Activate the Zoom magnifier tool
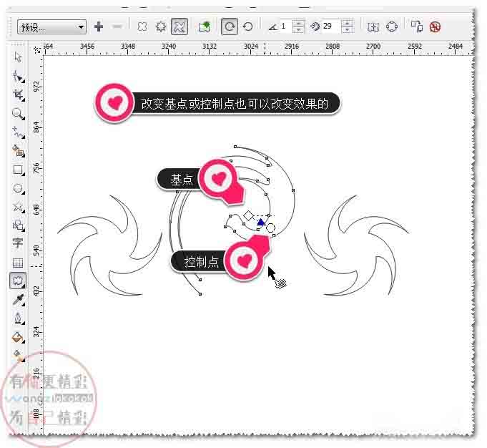Image resolution: width=487 pixels, height=448 pixels. 18,114
